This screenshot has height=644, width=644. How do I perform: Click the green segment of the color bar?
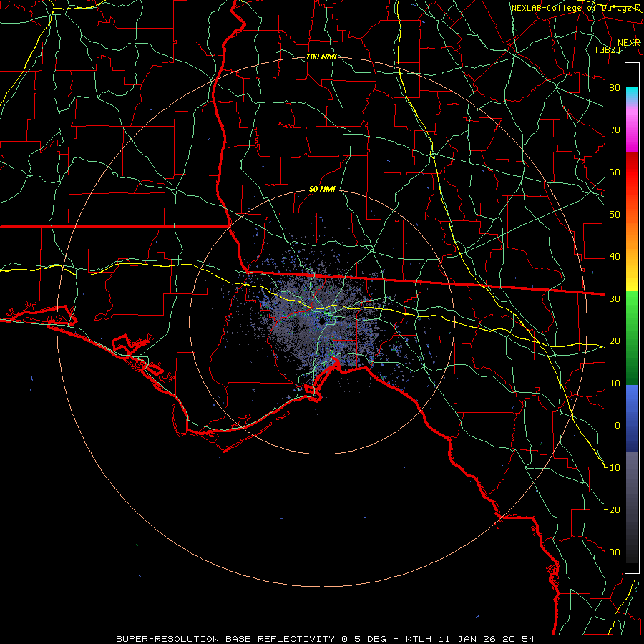[x=632, y=337]
